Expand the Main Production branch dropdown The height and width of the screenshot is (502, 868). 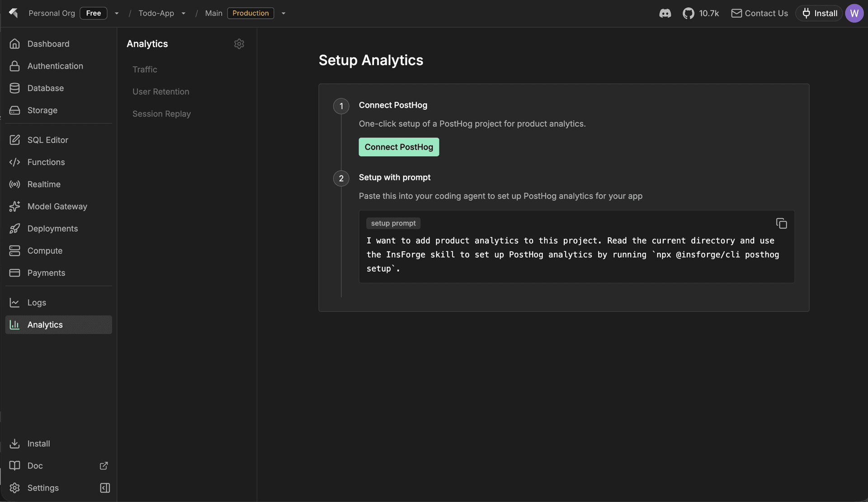(283, 14)
